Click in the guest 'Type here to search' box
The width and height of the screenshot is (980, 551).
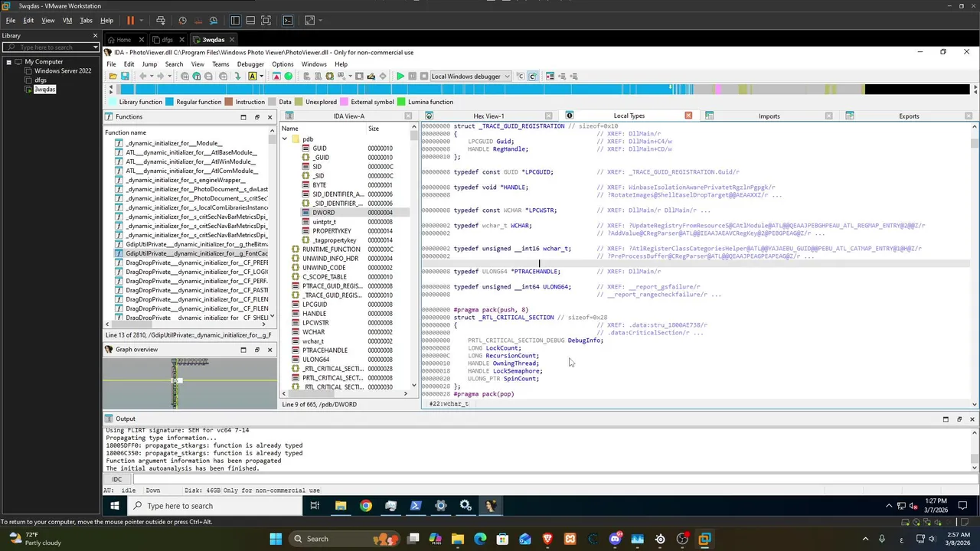coord(214,506)
